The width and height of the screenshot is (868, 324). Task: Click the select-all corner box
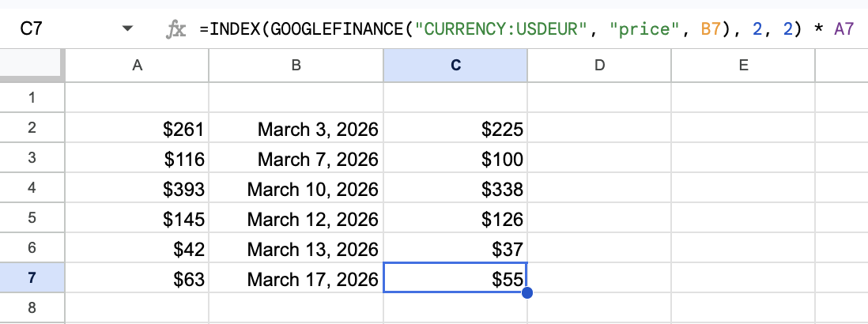click(x=32, y=66)
